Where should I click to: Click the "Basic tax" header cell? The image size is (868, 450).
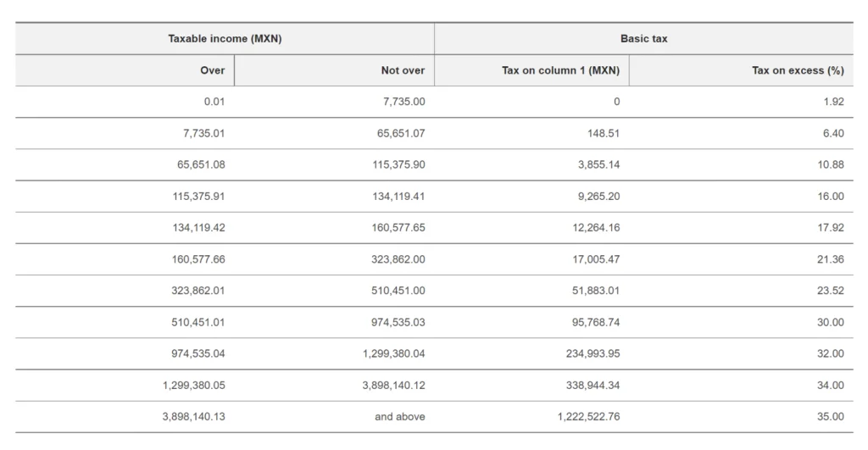[x=643, y=39]
